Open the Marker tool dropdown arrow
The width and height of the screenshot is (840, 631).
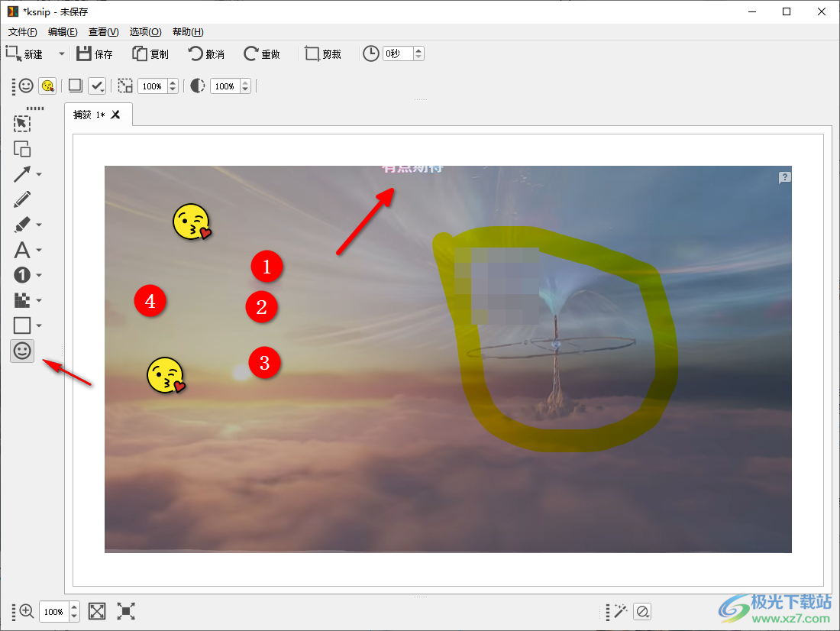pos(39,225)
